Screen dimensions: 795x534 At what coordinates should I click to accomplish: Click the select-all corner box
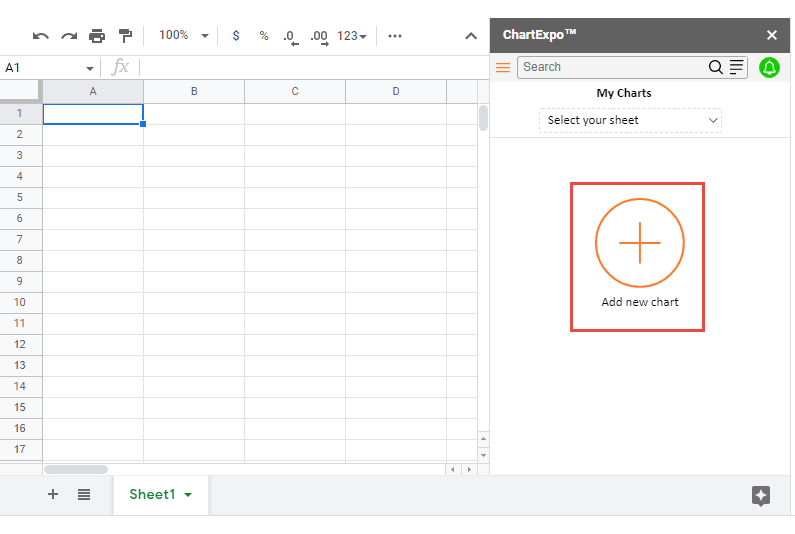20,91
